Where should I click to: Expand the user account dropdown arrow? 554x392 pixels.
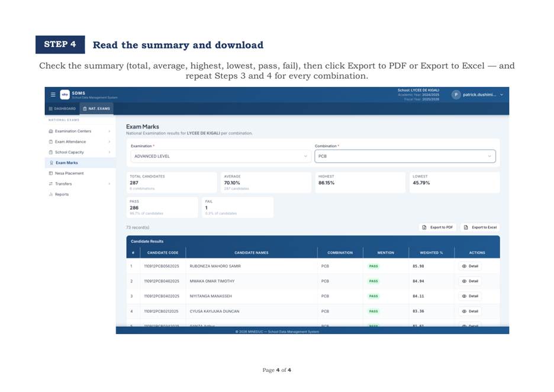tap(501, 95)
